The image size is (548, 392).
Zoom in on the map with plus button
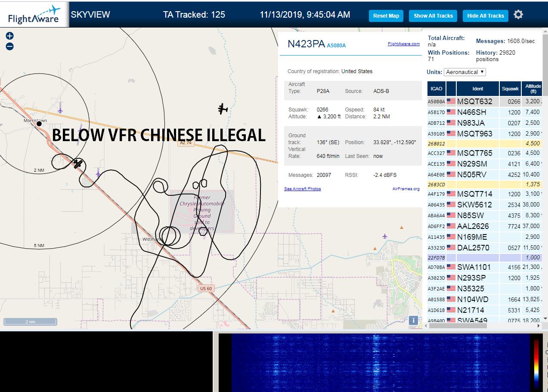[x=9, y=36]
